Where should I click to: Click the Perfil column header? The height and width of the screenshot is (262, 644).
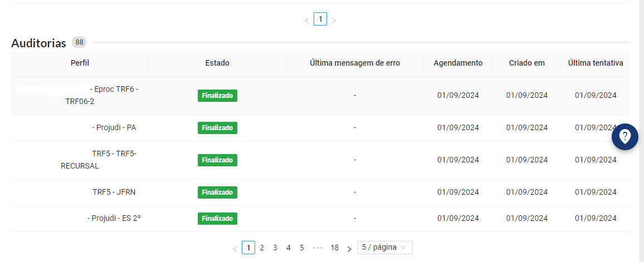[80, 63]
